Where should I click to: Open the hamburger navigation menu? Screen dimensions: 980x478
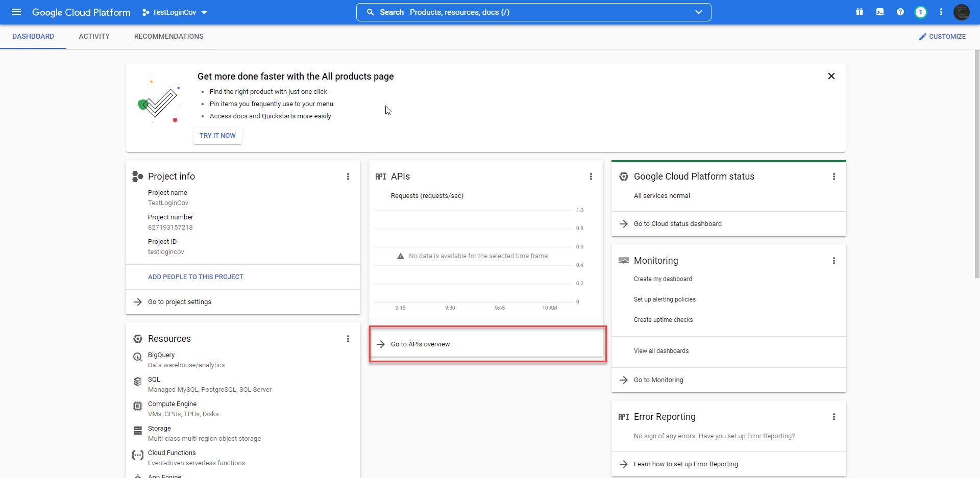(16, 12)
